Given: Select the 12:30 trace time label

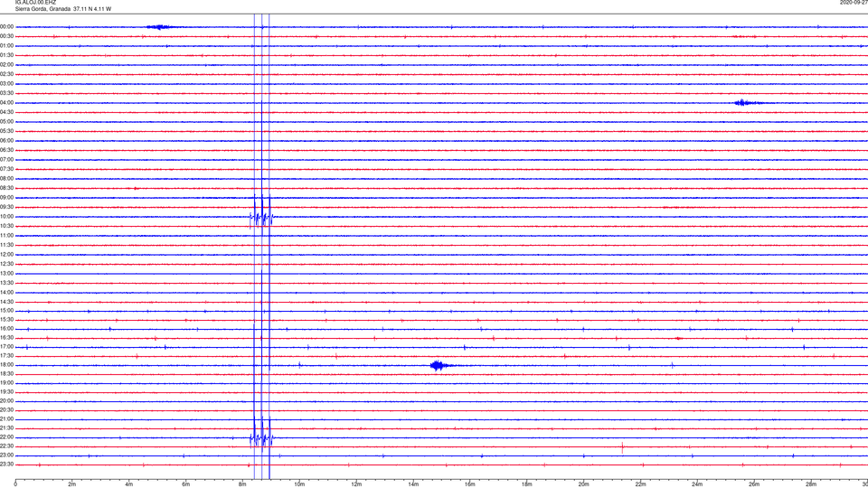Looking at the screenshot, I should point(7,264).
